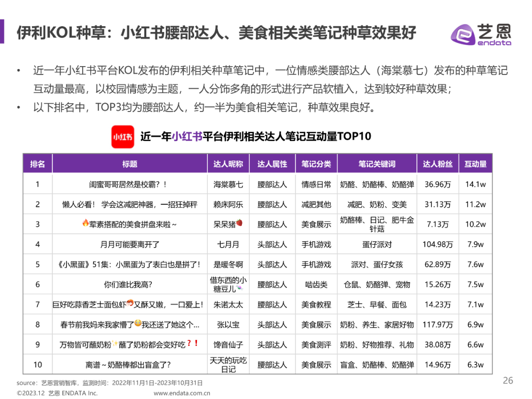Select the 达人粉丝 column header
Image resolution: width=532 pixels, height=399 pixels.
[x=438, y=164]
